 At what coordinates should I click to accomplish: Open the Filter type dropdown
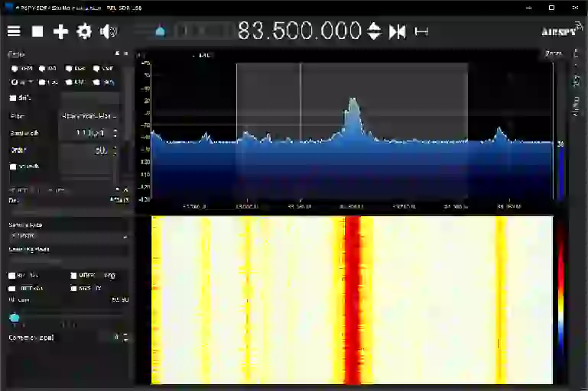tap(89, 117)
